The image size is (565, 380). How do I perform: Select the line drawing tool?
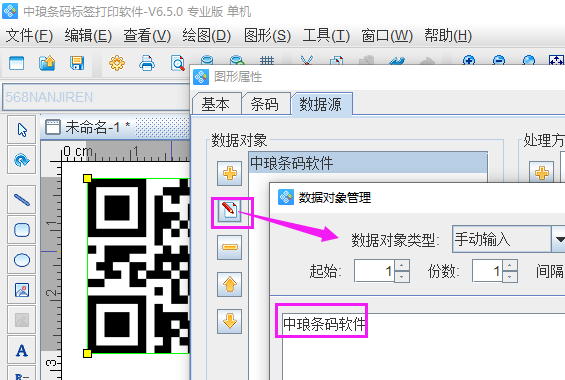pos(22,200)
